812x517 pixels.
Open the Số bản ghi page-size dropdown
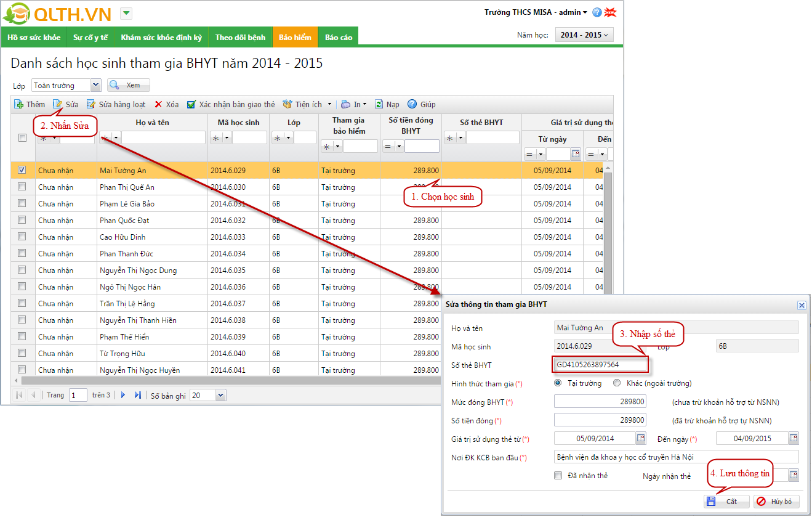pos(221,395)
